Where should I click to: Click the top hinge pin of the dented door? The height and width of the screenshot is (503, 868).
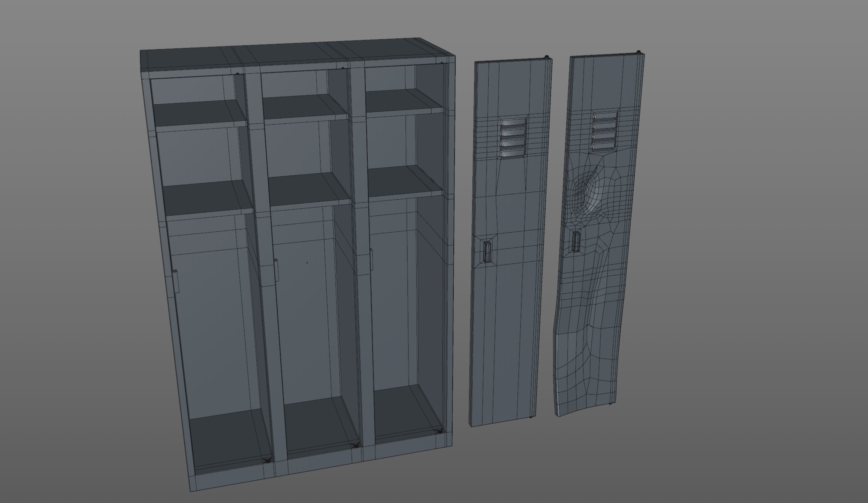pyautogui.click(x=638, y=52)
